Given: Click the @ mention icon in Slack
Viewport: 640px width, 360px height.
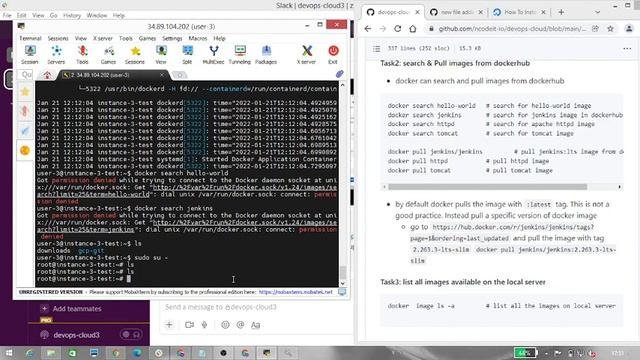Looking at the screenshot, I should click(x=240, y=325).
